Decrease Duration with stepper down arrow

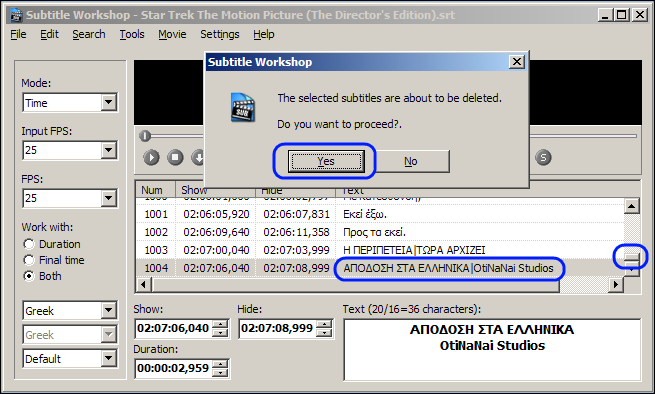point(220,373)
